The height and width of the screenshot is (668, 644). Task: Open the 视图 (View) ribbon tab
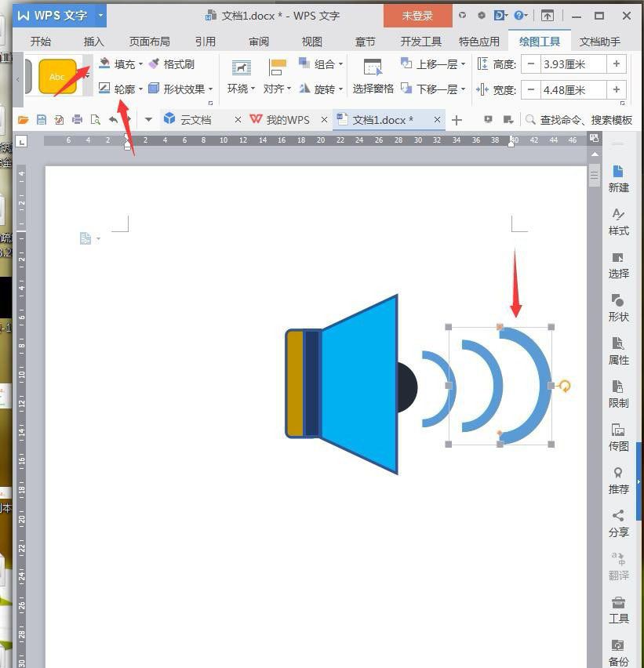312,42
